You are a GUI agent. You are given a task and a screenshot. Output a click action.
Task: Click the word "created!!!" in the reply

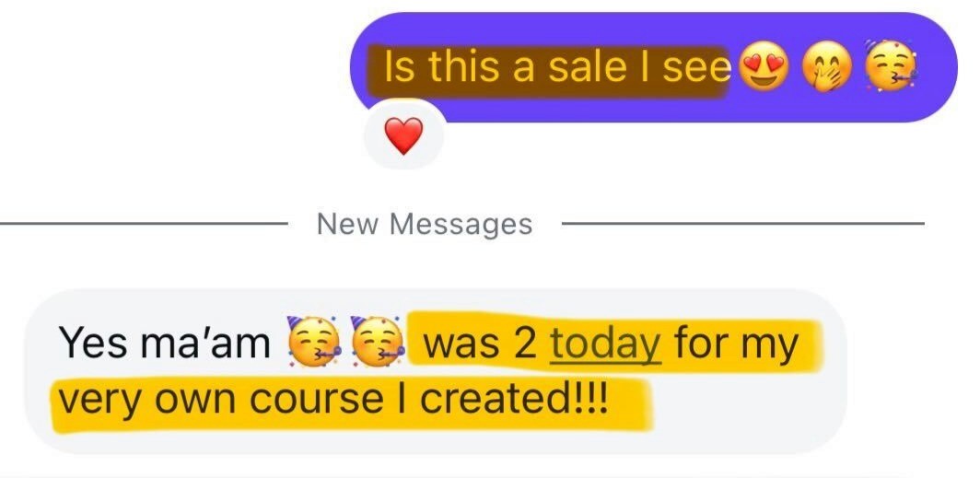click(512, 398)
